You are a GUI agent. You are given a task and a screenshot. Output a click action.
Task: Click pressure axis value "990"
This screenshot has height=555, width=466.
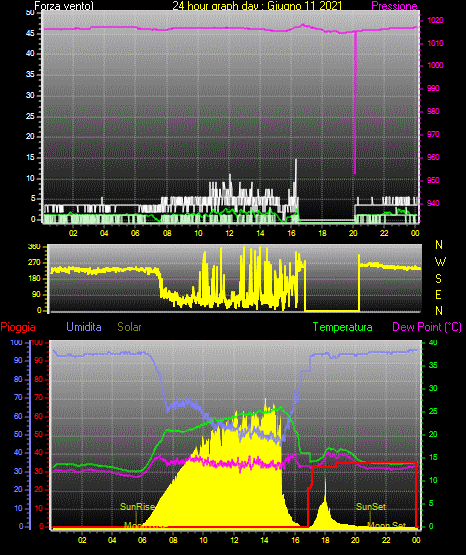[x=433, y=88]
